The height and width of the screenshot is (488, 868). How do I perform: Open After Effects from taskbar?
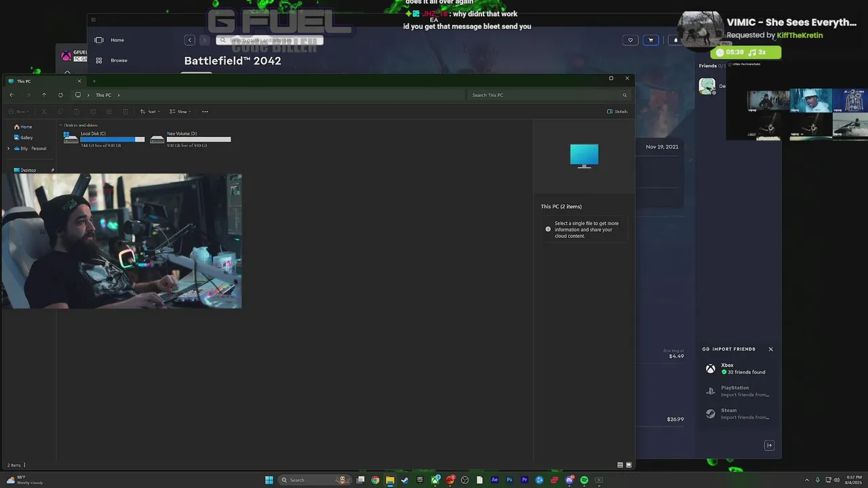click(494, 480)
